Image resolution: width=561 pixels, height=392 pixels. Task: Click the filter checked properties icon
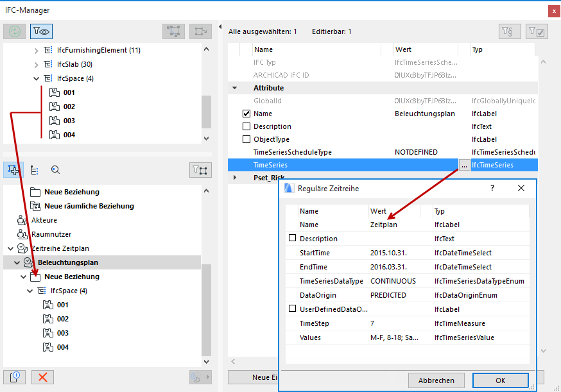(537, 31)
